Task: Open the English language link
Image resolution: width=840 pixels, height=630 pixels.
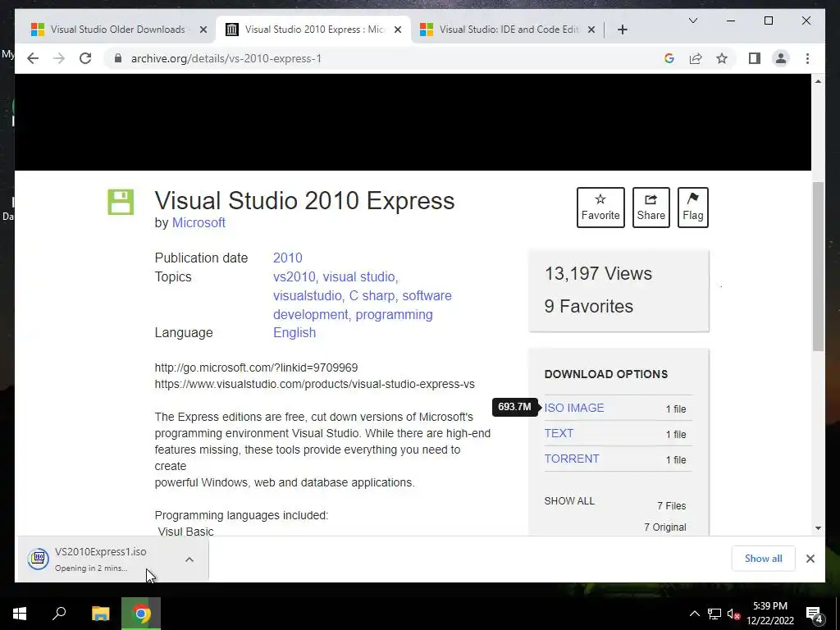Action: 294,333
